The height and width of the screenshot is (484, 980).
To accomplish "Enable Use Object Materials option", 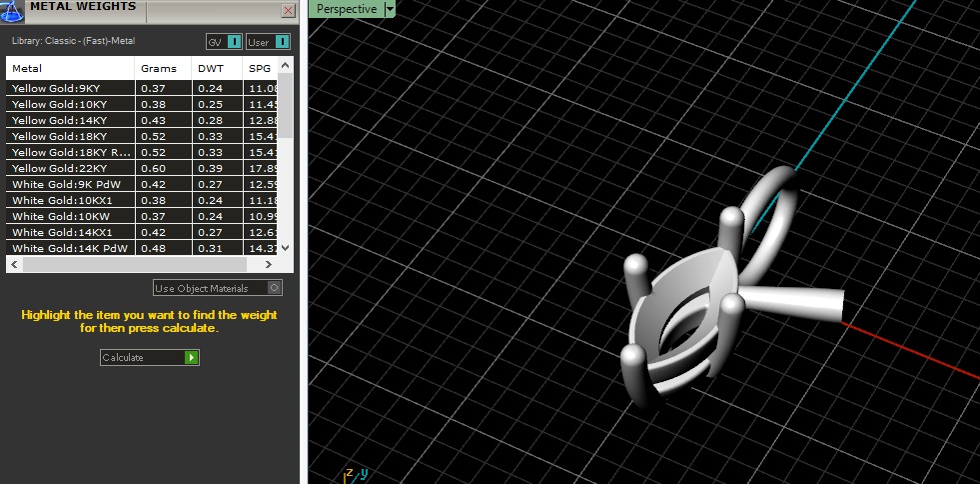I will [218, 288].
